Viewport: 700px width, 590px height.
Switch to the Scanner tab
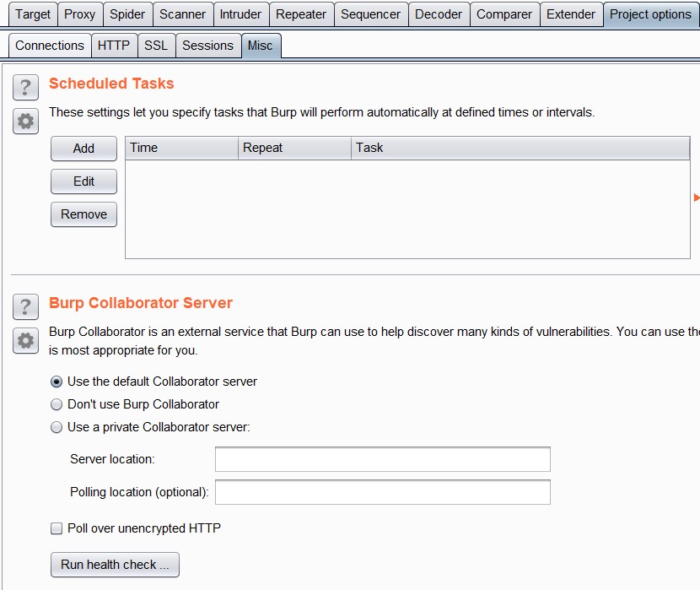(x=182, y=14)
